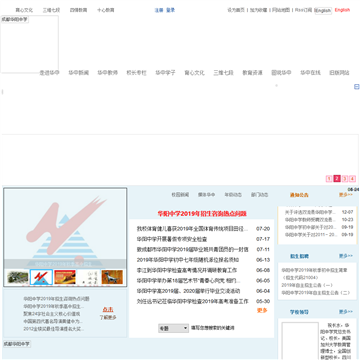
Task: Select the aerial campus view thumbnail
Action: point(18,277)
